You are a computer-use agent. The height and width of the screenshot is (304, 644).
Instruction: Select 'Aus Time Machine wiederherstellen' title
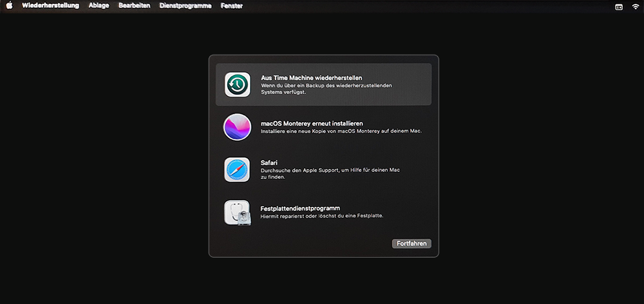click(311, 78)
